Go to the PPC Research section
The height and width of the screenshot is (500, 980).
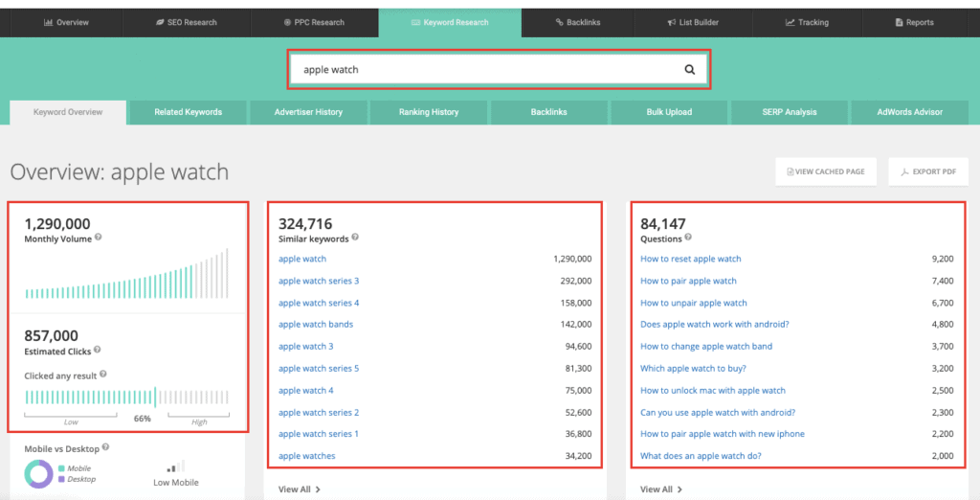pyautogui.click(x=314, y=22)
